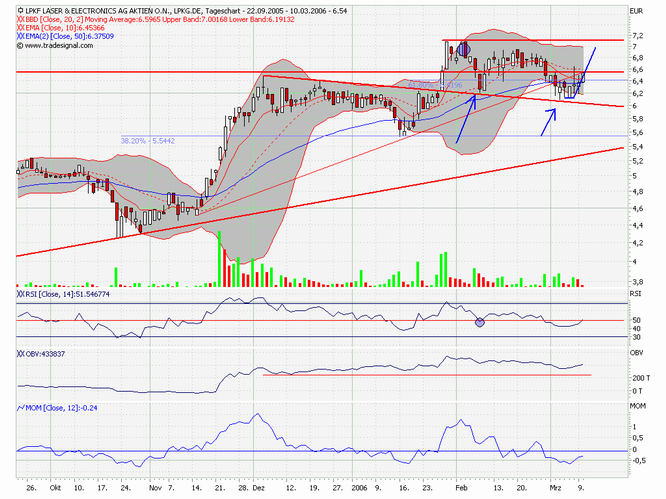Click the EUR currency axis label
666x499 pixels.
[636, 11]
